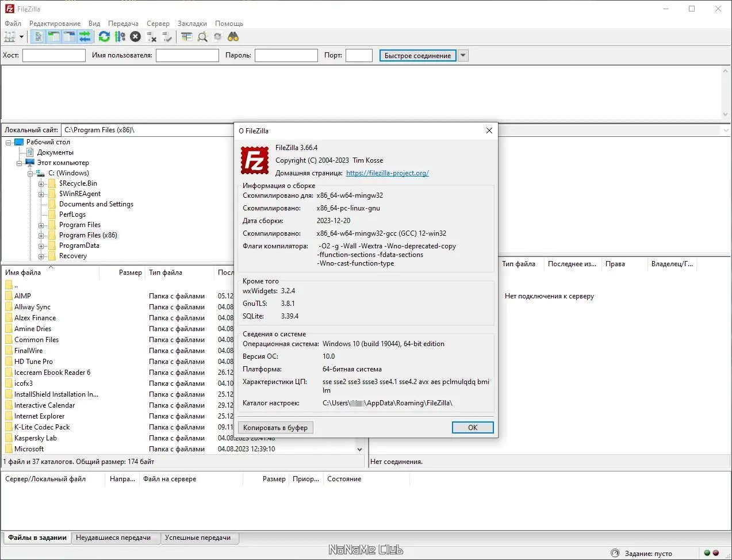
Task: Toggle processing of transfer queue
Action: 120,37
